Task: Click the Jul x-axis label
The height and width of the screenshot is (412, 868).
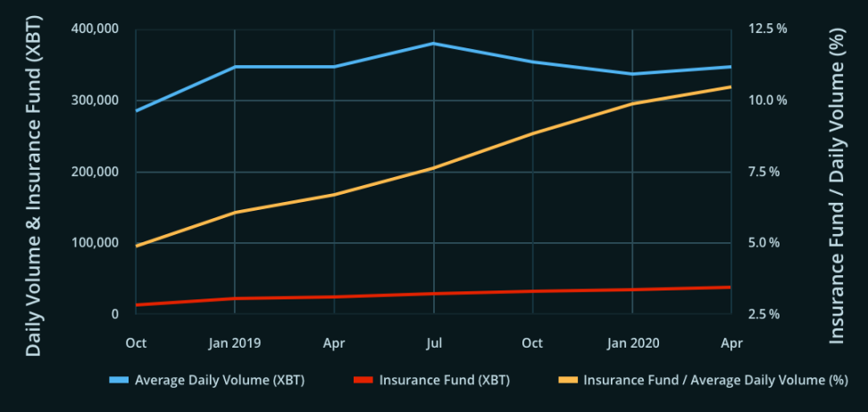Action: [433, 343]
